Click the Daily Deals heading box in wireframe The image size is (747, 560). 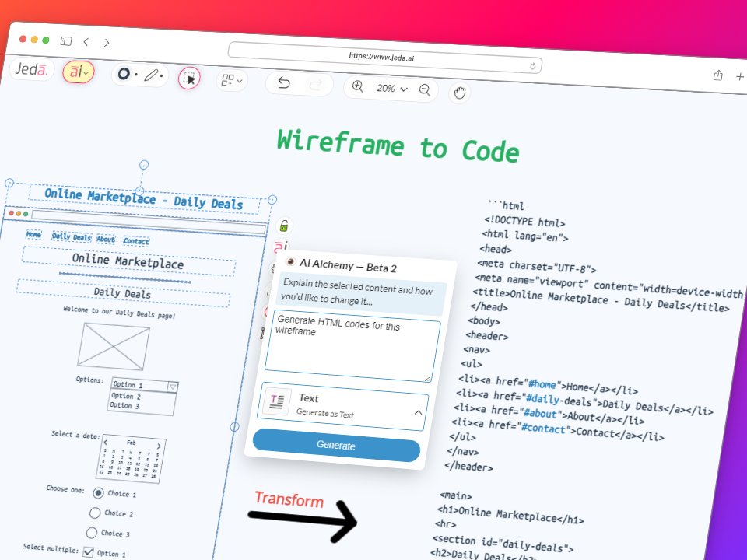[123, 293]
